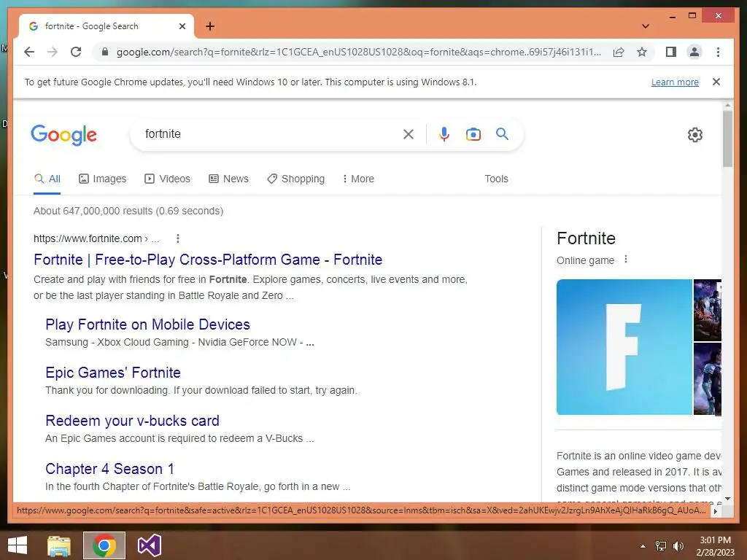The height and width of the screenshot is (560, 747).
Task: Click the vertical page scrollbar thumb
Action: pos(727,139)
